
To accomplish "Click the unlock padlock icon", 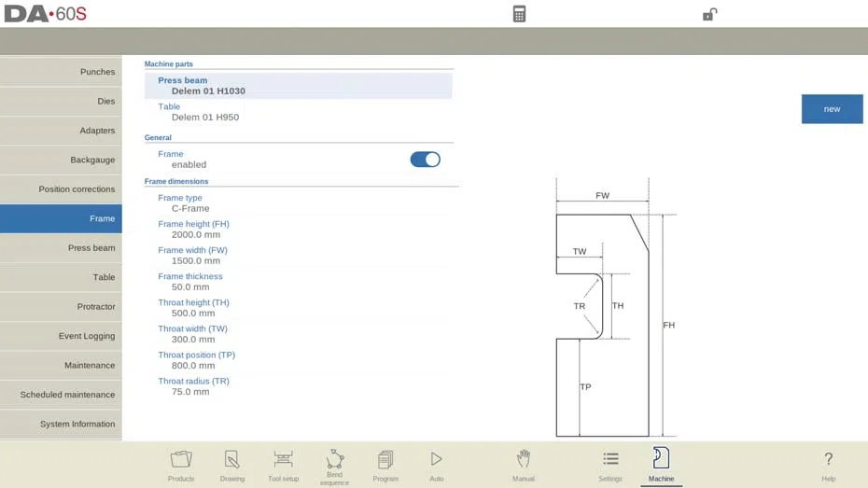I will click(709, 14).
